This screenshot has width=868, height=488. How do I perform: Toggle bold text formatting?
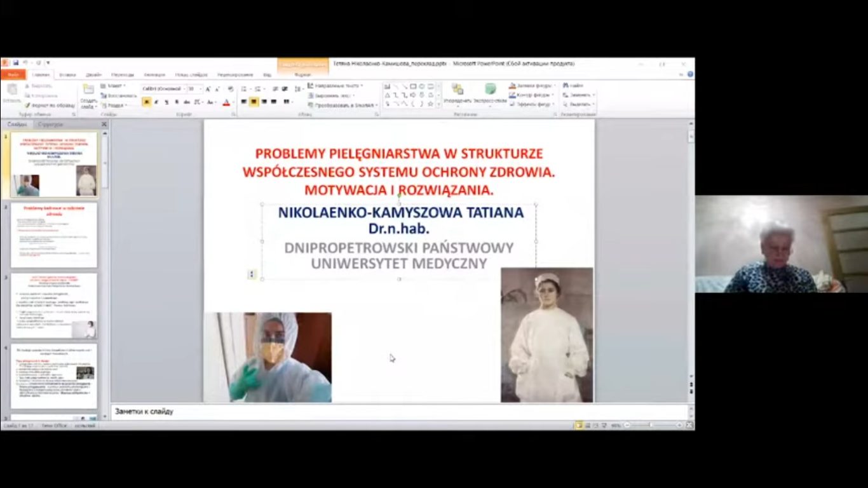coord(147,102)
